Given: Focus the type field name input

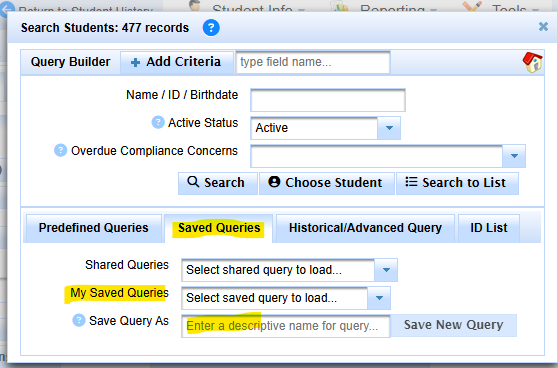Looking at the screenshot, I should 313,62.
